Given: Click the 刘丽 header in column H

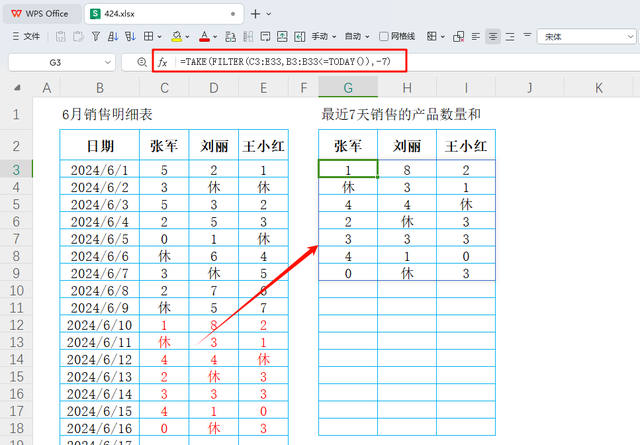Looking at the screenshot, I should pyautogui.click(x=407, y=146).
